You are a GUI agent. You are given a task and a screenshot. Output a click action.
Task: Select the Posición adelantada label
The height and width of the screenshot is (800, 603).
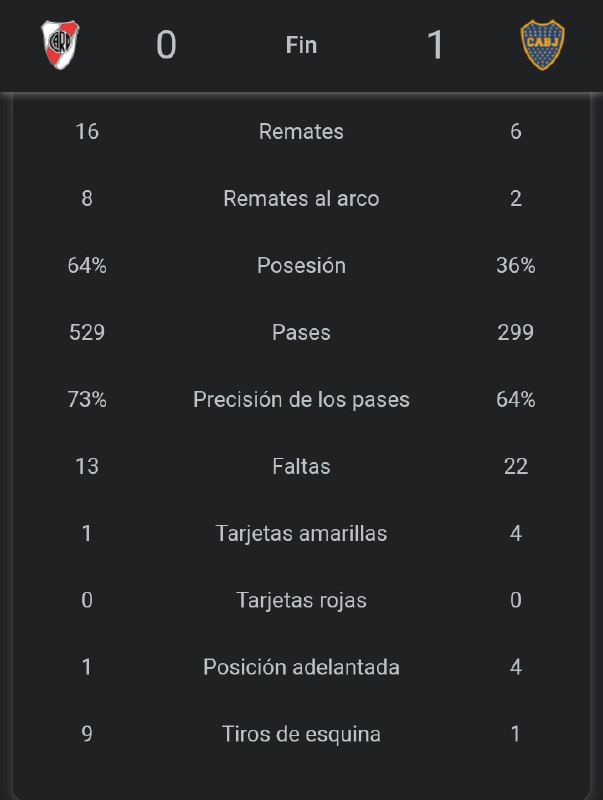302,667
